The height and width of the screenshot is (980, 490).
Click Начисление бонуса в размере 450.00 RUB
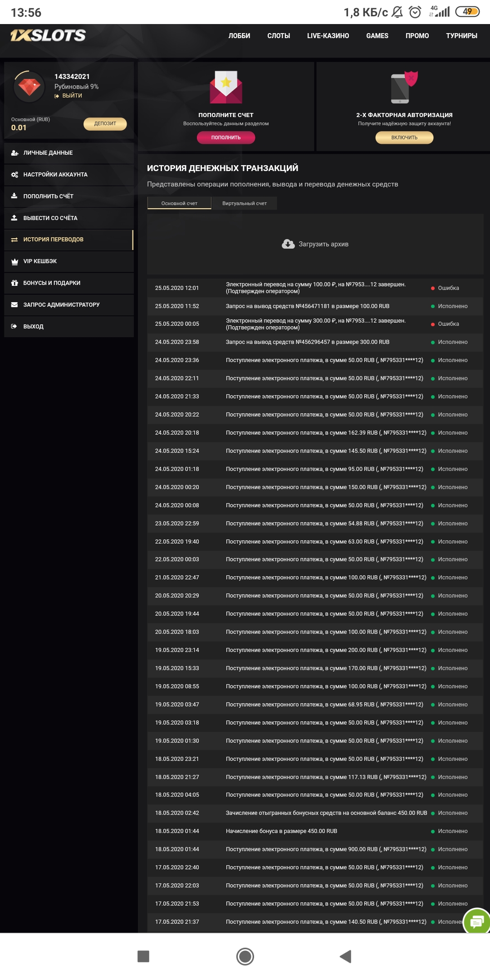click(281, 831)
